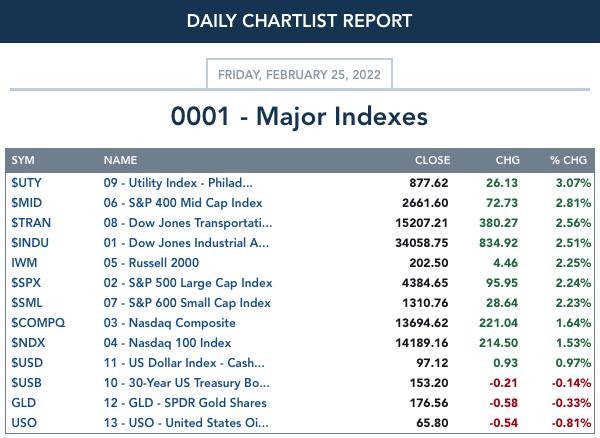The width and height of the screenshot is (600, 438).
Task: Open the $NDX symbol link
Action: (x=28, y=343)
